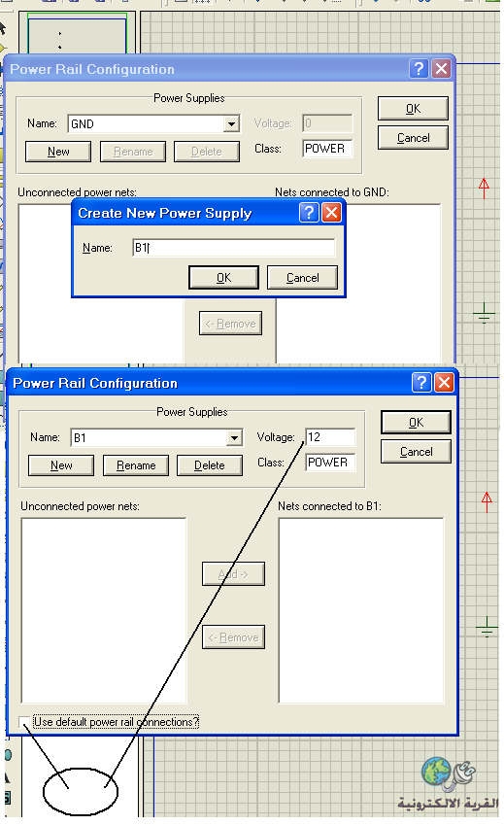
Task: Delete the B1 power supply
Action: [x=210, y=465]
